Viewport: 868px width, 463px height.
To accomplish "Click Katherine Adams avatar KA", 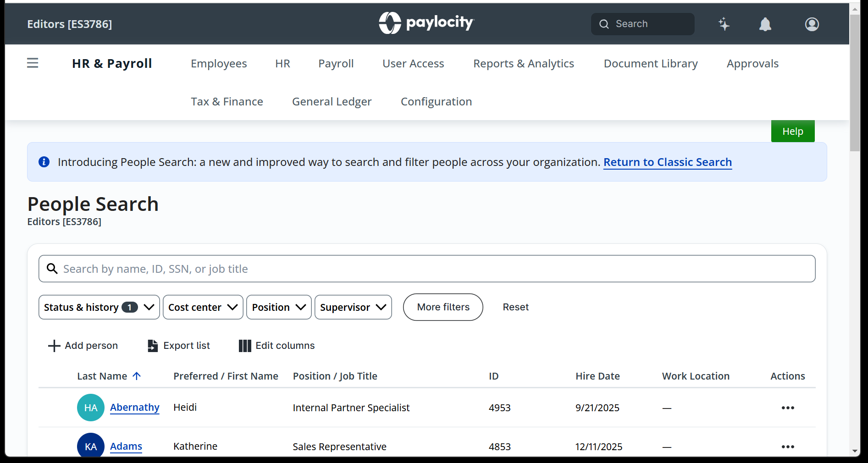I will [90, 446].
